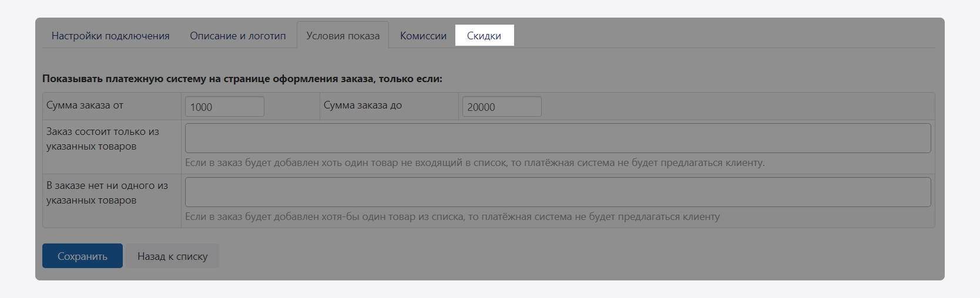Click the В заказе нет ни одного label
The image size is (980, 298).
[x=107, y=193]
